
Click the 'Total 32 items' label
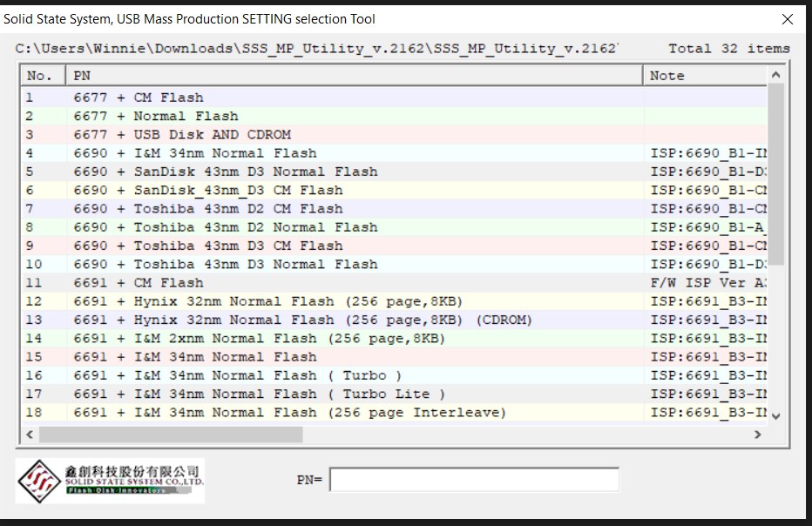(x=729, y=49)
